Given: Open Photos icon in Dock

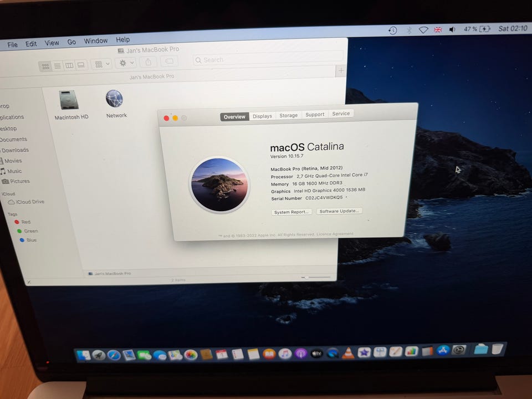Looking at the screenshot, I should (191, 355).
